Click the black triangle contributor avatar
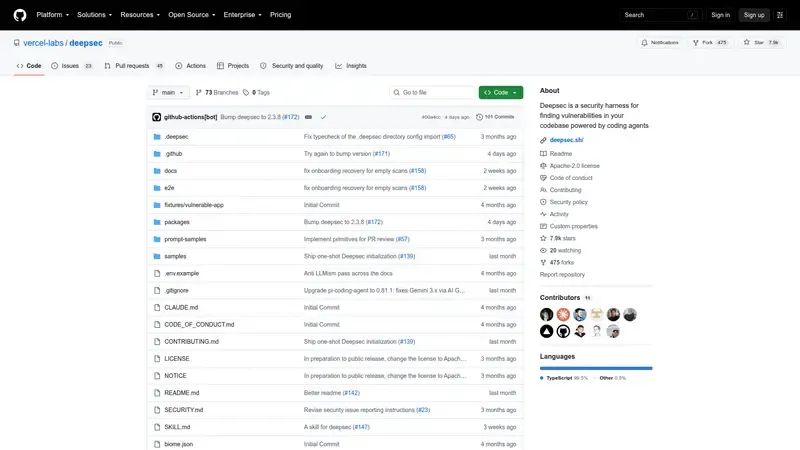This screenshot has width=800, height=450. [546, 331]
